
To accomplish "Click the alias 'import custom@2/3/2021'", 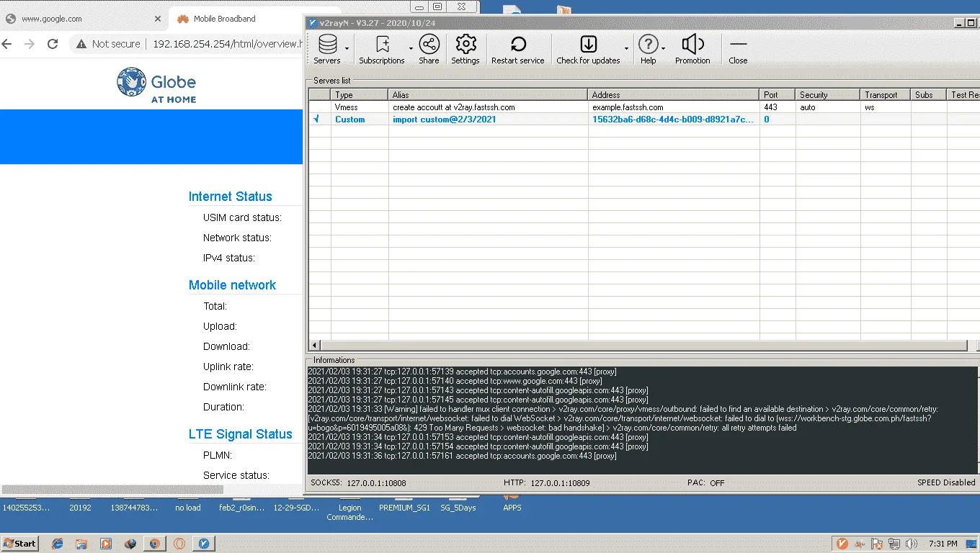I will (444, 120).
